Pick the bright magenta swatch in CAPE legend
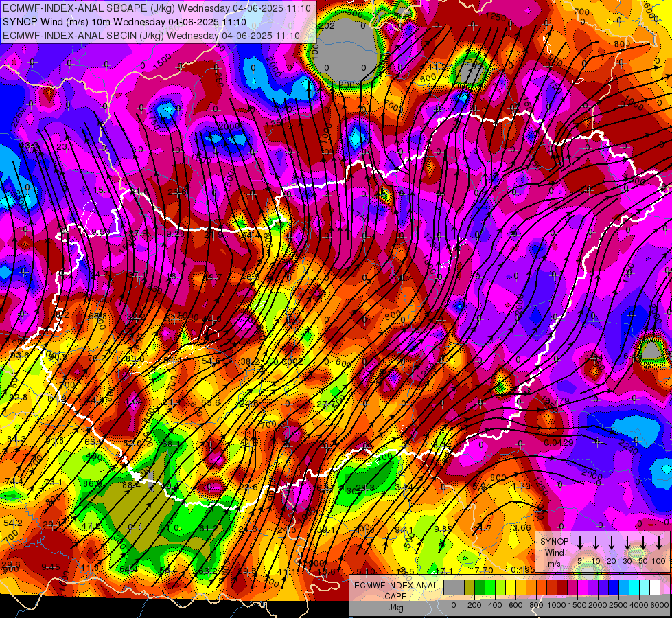This screenshot has height=618, width=672. (583, 588)
